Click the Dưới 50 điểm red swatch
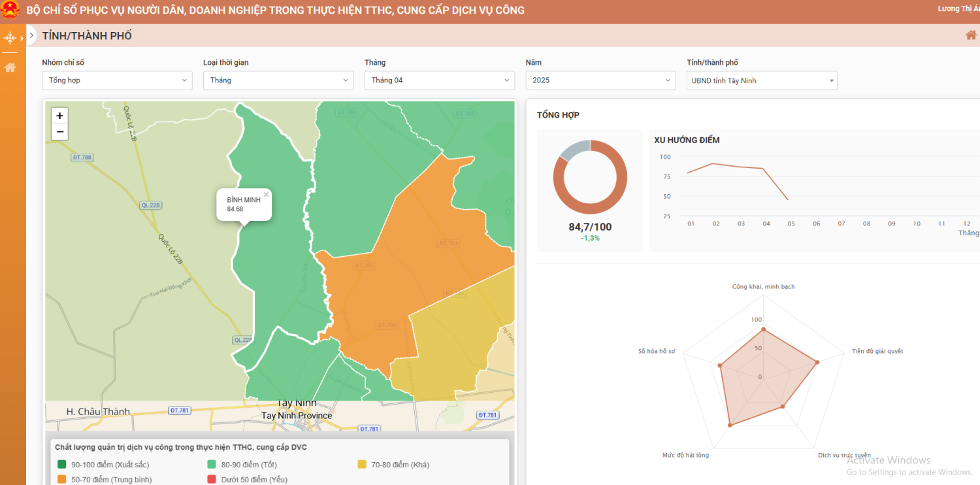980x485 pixels. [212, 480]
